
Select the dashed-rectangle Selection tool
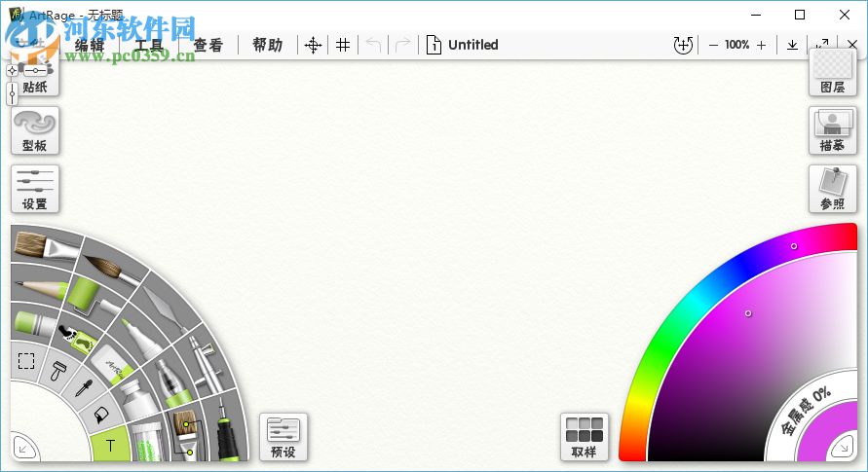point(26,361)
